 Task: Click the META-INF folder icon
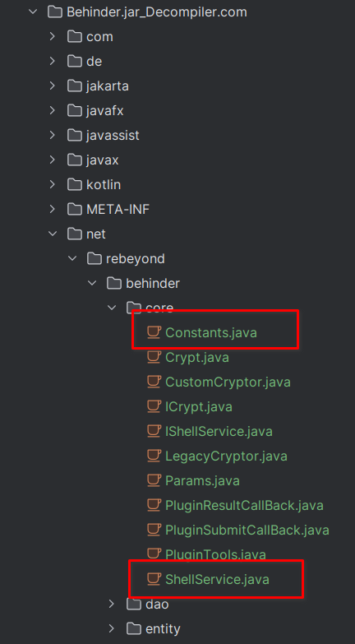(74, 210)
